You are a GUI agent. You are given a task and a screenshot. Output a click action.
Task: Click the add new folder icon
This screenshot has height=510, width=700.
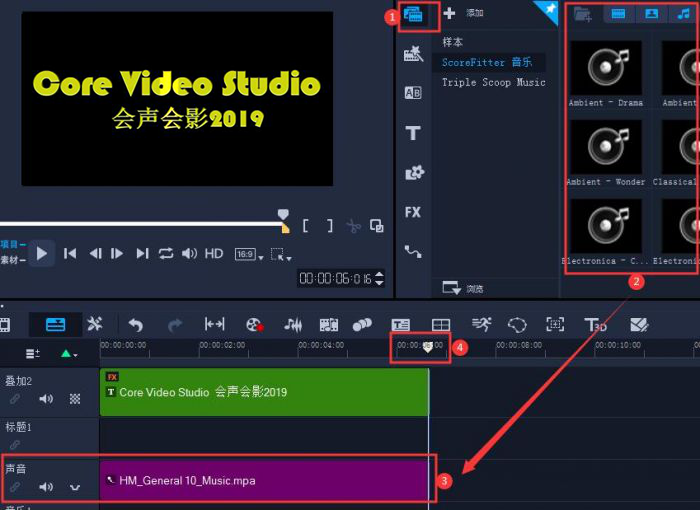pos(583,14)
